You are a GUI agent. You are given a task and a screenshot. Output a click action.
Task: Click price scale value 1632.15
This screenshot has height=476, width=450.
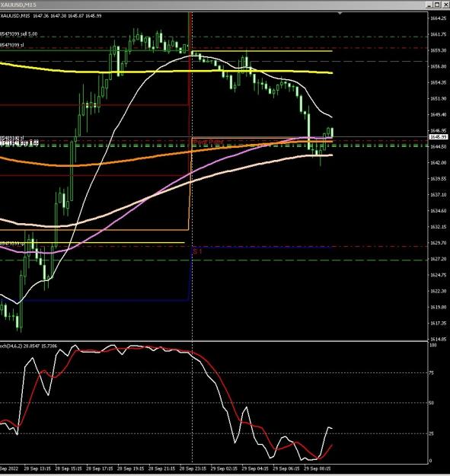(x=438, y=227)
